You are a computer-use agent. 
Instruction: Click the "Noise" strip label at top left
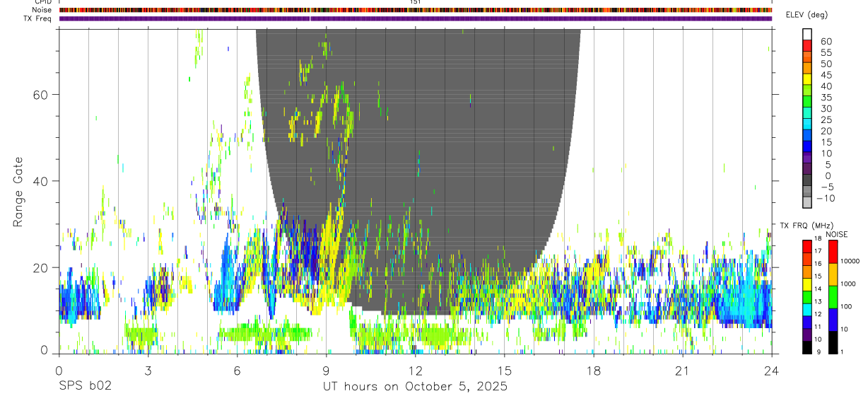pyautogui.click(x=42, y=10)
